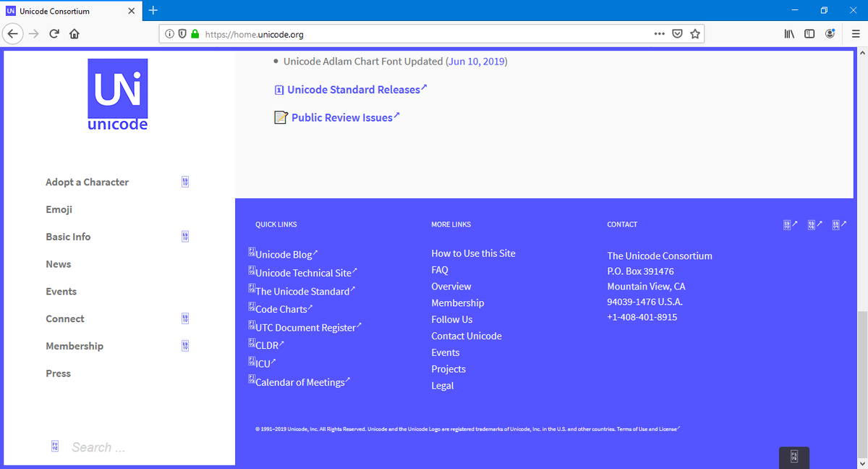Open the Projects footer link
868x469 pixels.
pyautogui.click(x=448, y=369)
